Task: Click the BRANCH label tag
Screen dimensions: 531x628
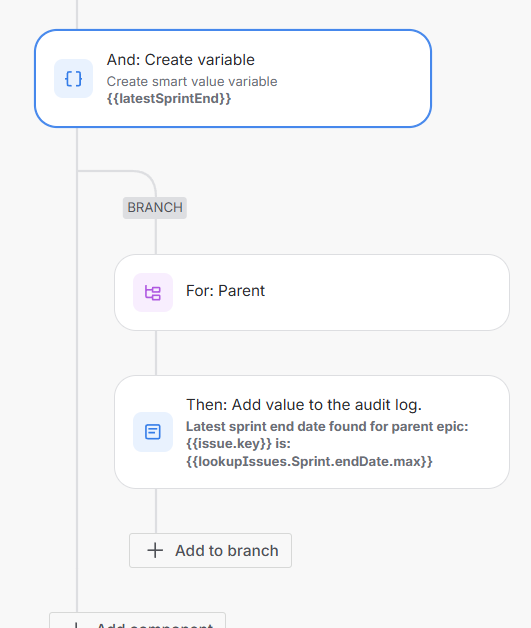Action: [155, 208]
